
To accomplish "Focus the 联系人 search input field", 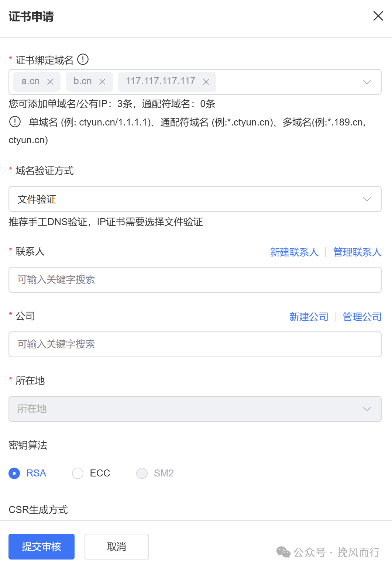I will (x=195, y=280).
